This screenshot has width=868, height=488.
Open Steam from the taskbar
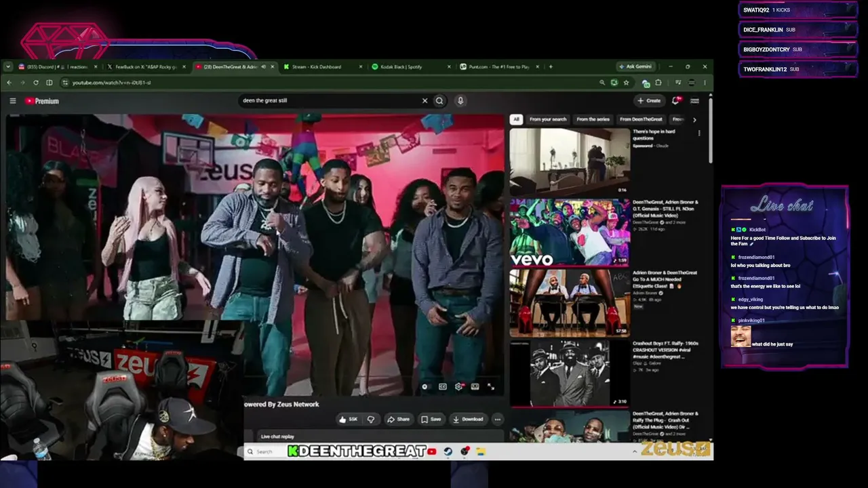click(x=448, y=451)
